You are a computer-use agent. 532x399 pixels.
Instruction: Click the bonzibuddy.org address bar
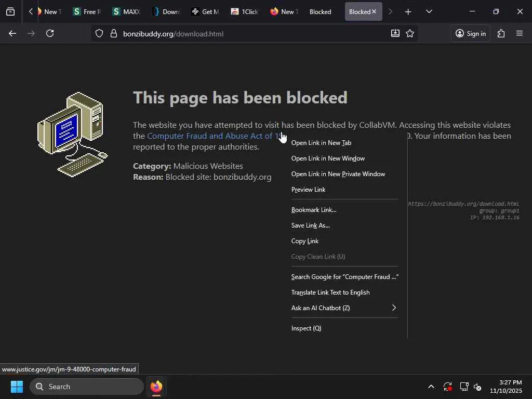click(255, 34)
